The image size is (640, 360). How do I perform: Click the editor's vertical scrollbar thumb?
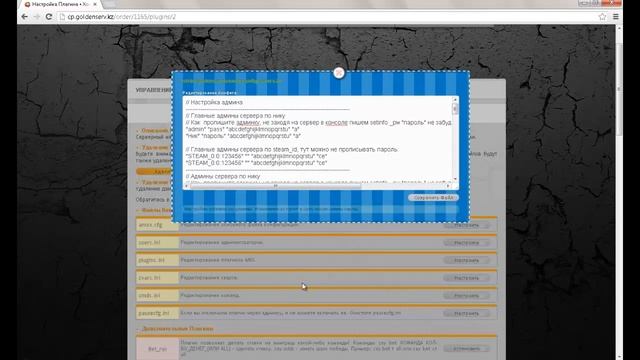pos(455,109)
